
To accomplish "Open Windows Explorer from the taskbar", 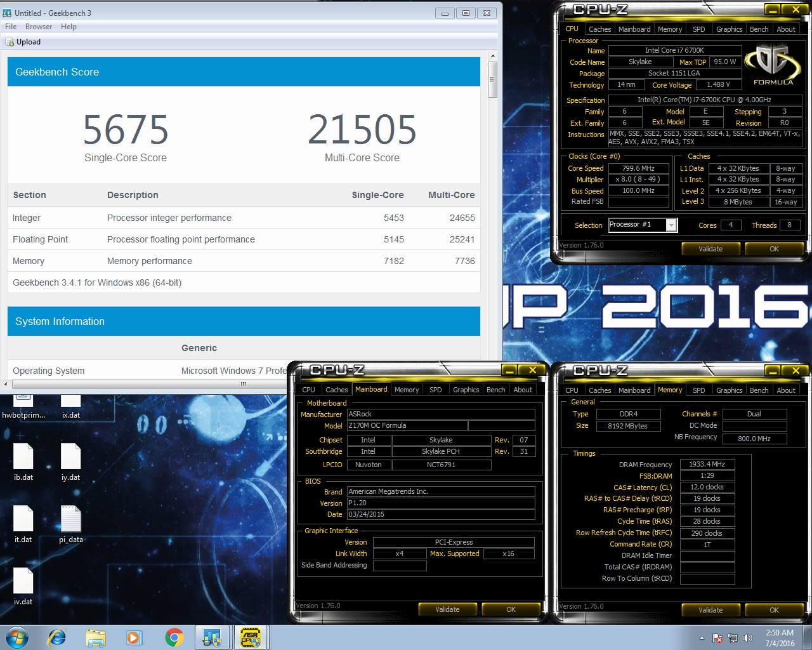I will pyautogui.click(x=96, y=637).
